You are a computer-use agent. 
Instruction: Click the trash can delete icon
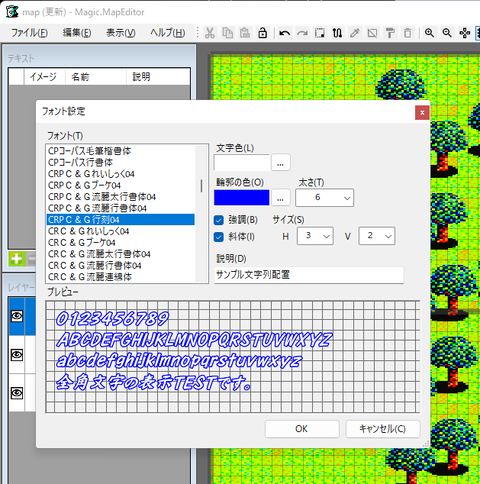407,33
